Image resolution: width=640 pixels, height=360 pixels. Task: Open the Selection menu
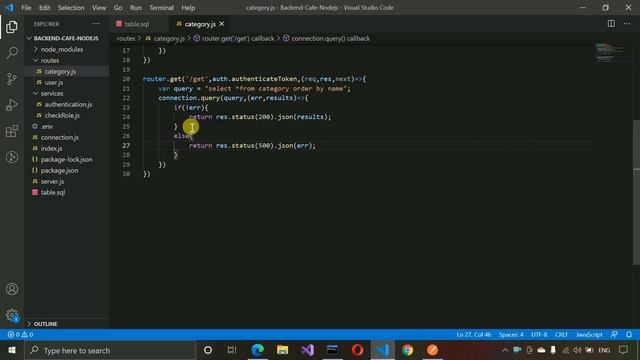[71, 7]
